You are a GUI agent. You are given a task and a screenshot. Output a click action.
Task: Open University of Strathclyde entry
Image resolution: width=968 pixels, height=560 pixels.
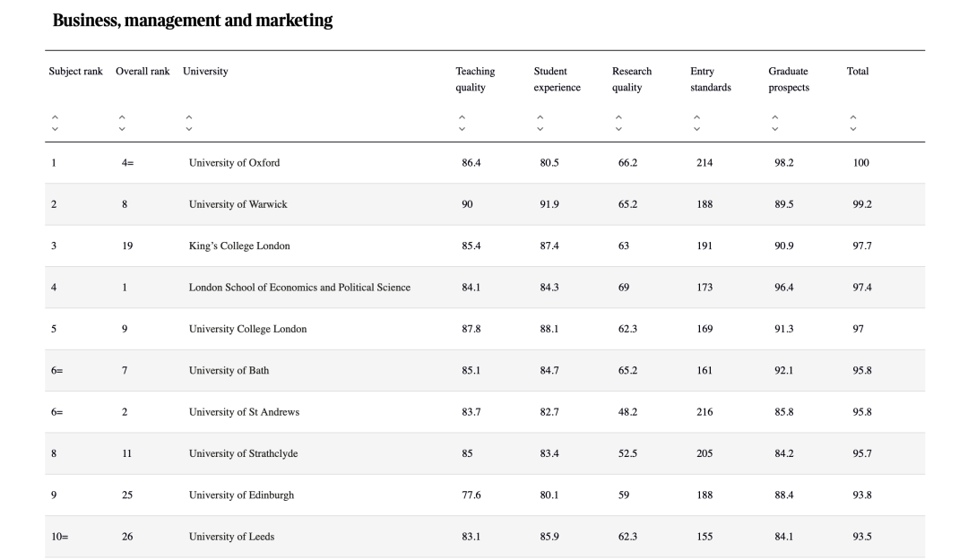(243, 453)
